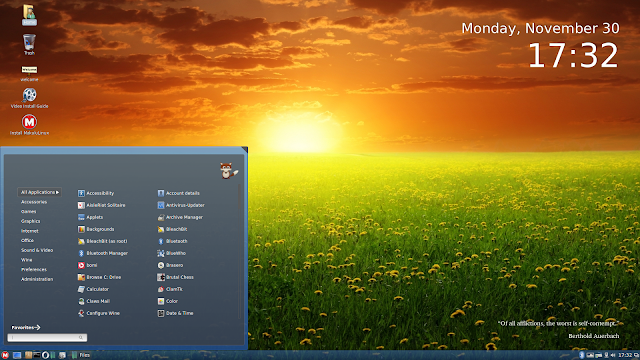
Task: Open the Video Install Guide desktop icon
Action: [29, 98]
